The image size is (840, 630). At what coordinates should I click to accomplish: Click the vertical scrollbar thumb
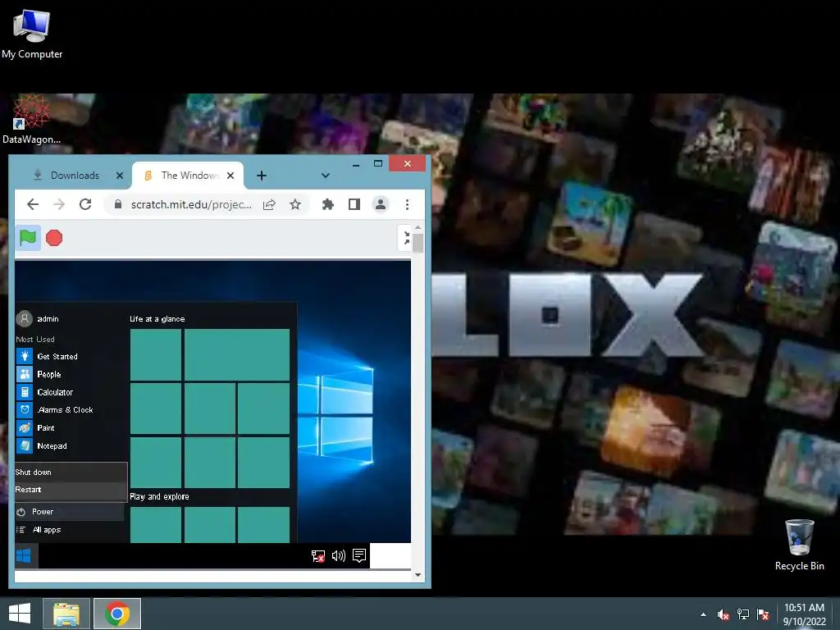tap(418, 243)
